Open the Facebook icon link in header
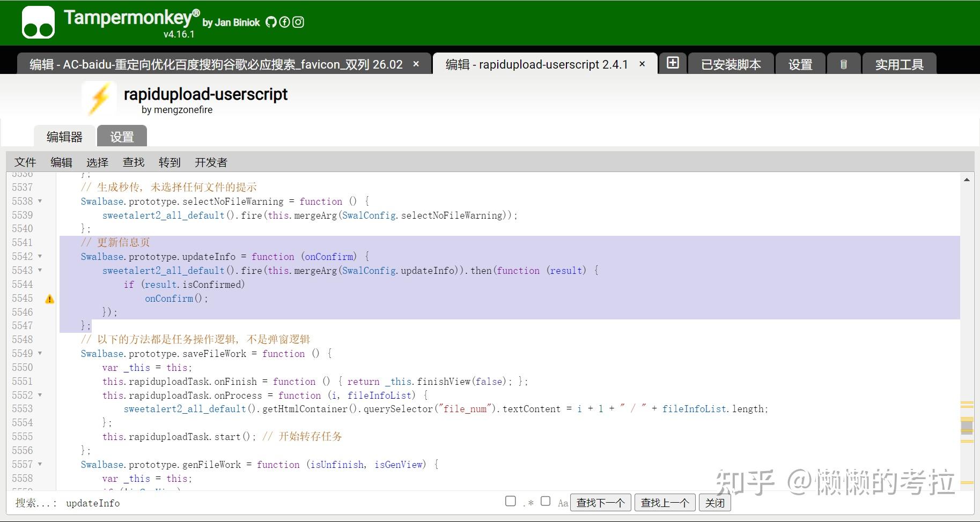 284,22
